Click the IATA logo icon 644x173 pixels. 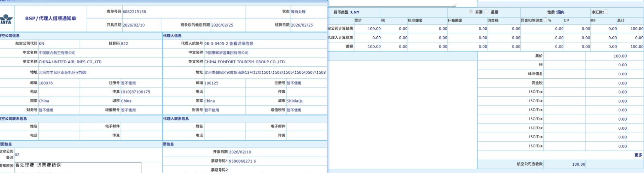click(x=6, y=19)
